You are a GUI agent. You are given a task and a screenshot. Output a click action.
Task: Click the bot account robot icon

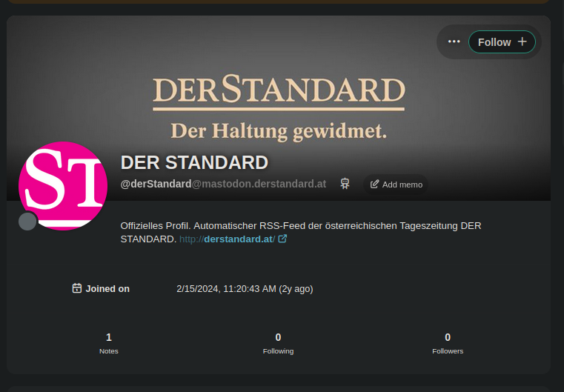[x=345, y=184]
